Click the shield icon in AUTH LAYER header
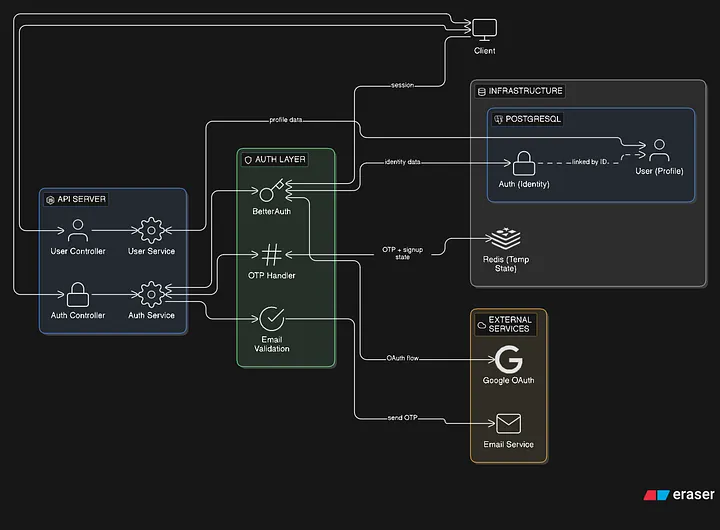 click(248, 160)
